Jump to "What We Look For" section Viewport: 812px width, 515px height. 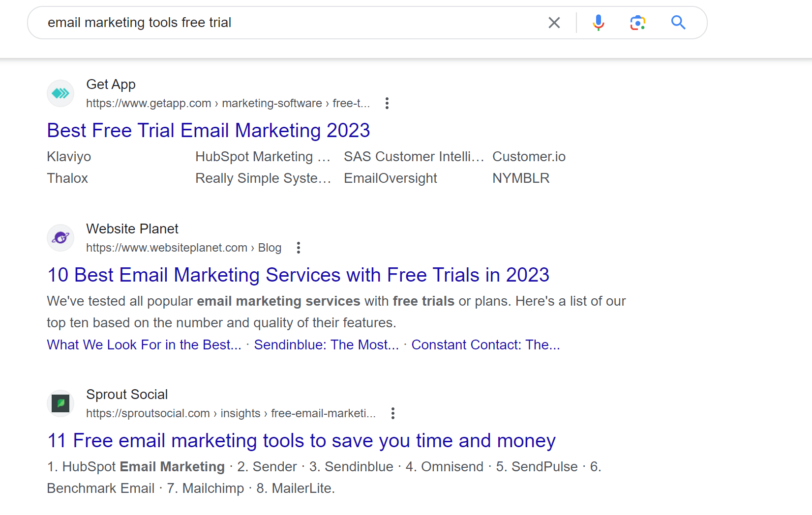[144, 345]
